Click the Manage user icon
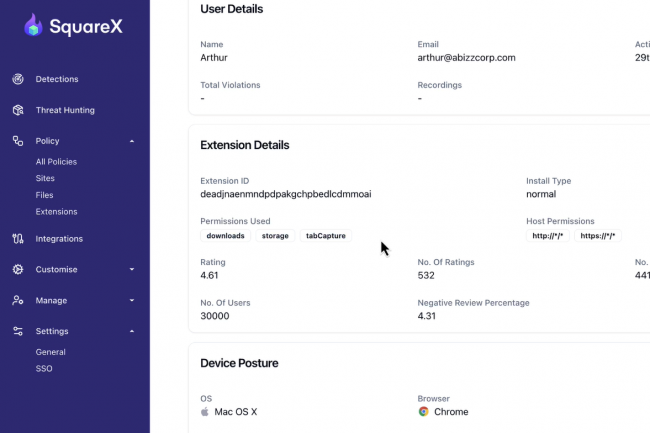 (x=17, y=300)
